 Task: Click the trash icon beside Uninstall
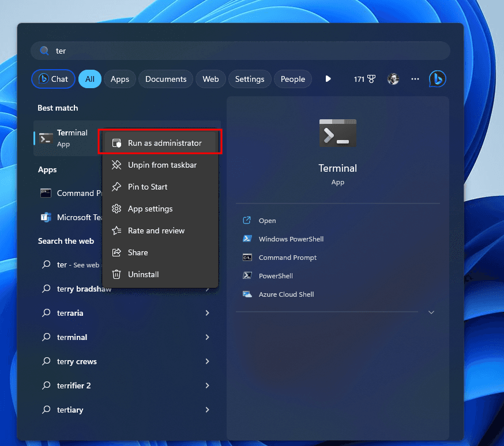coord(116,274)
